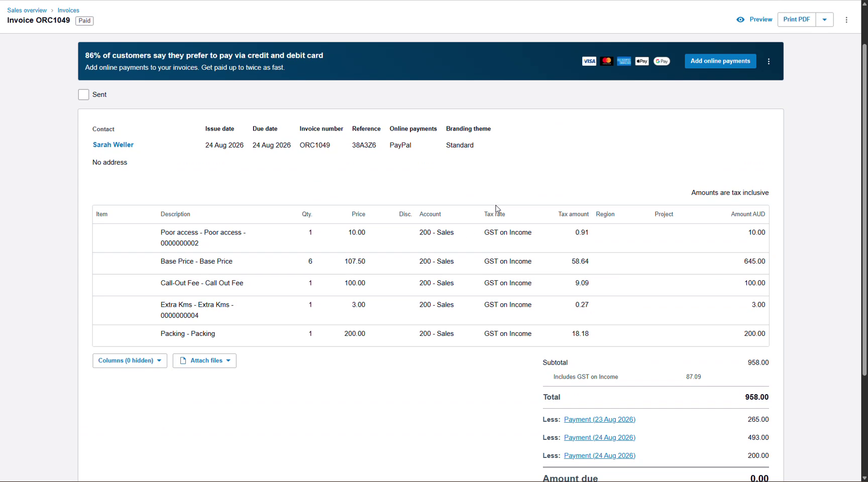This screenshot has width=868, height=482.
Task: Go to Sales overview breadcrumb
Action: 27,10
